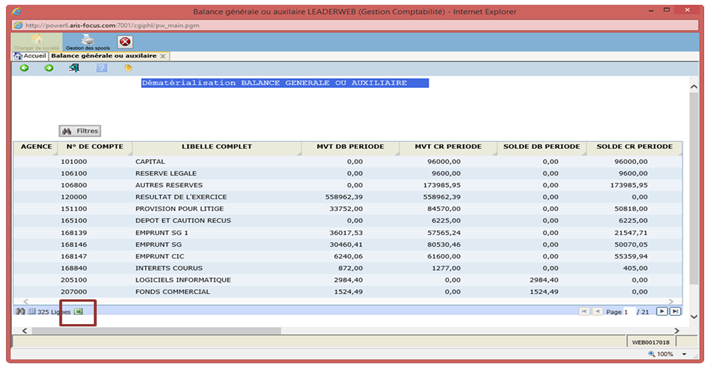Click the vertical scrollbar thumb
708x366 pixels.
click(x=694, y=188)
